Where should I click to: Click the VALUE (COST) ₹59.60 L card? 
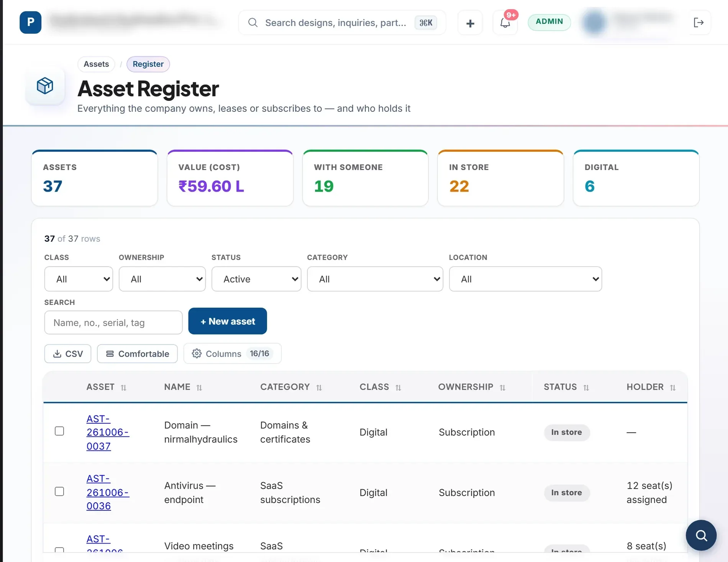(230, 178)
